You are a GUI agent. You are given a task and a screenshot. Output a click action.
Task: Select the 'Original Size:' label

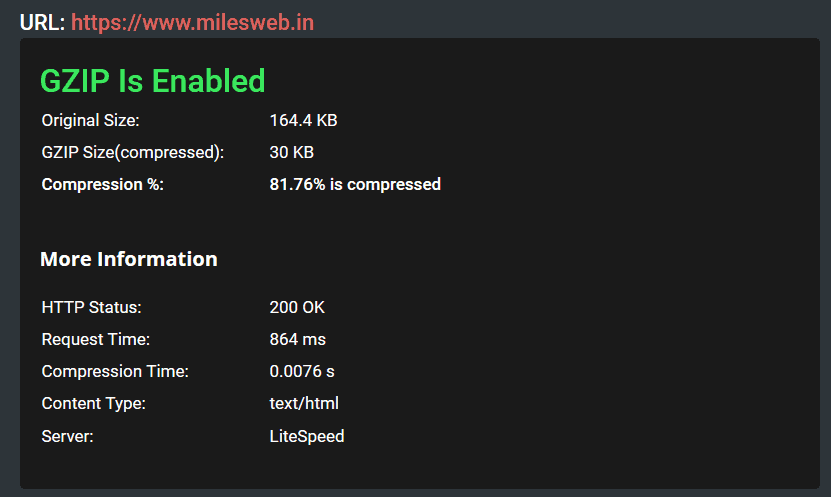click(90, 121)
